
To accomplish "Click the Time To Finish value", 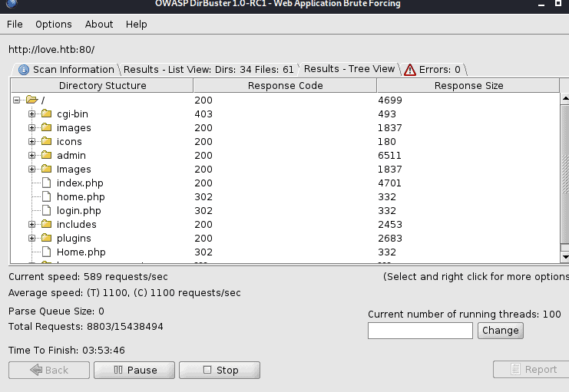I will click(x=104, y=351).
